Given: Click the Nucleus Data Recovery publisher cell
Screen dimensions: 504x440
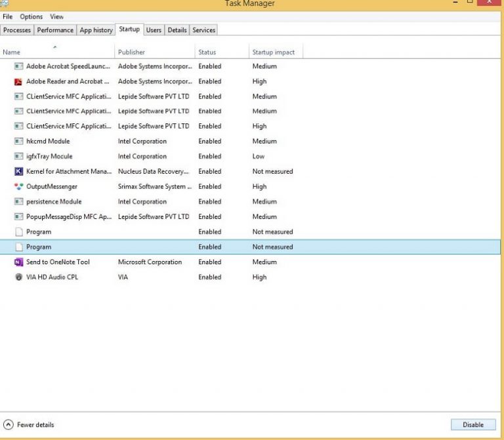Looking at the screenshot, I should (154, 172).
